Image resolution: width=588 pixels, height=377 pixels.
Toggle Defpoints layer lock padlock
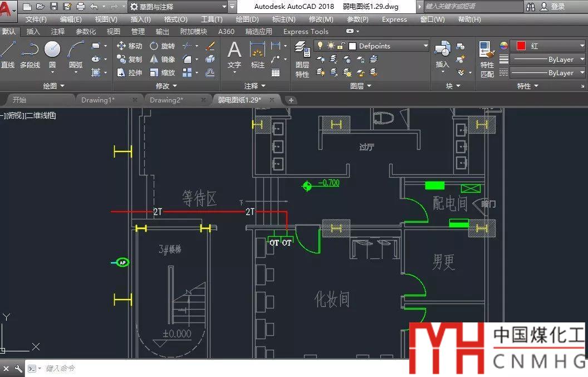341,46
